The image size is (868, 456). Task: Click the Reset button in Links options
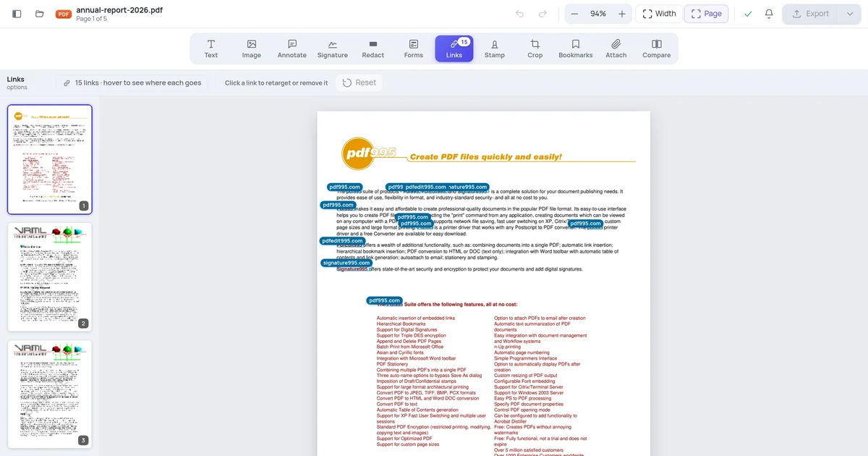click(x=359, y=83)
